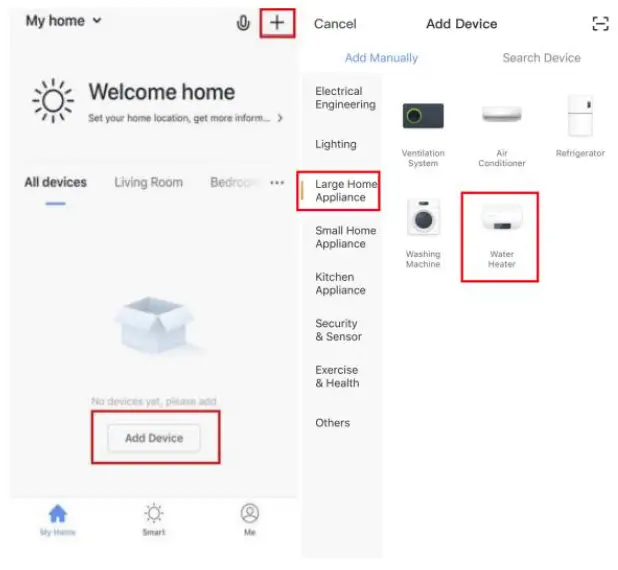Select Large Home Appliance category
Screen dimensions: 618x570
(346, 191)
